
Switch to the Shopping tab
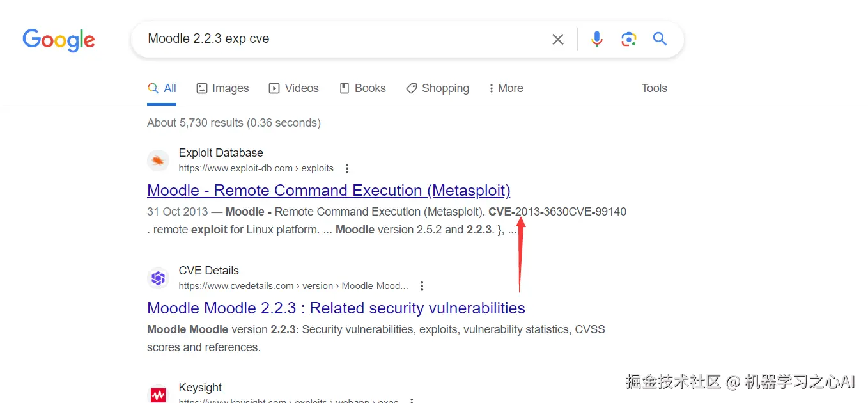click(x=438, y=88)
